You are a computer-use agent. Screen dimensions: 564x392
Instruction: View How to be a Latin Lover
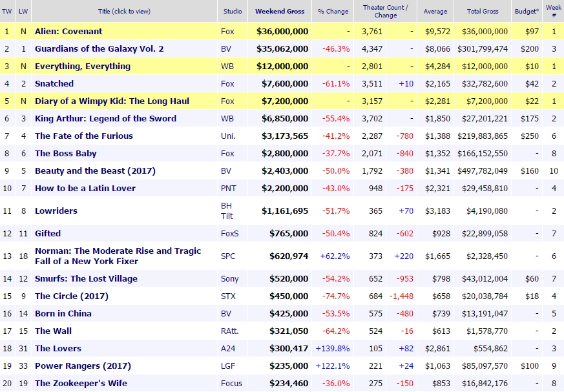(x=85, y=188)
